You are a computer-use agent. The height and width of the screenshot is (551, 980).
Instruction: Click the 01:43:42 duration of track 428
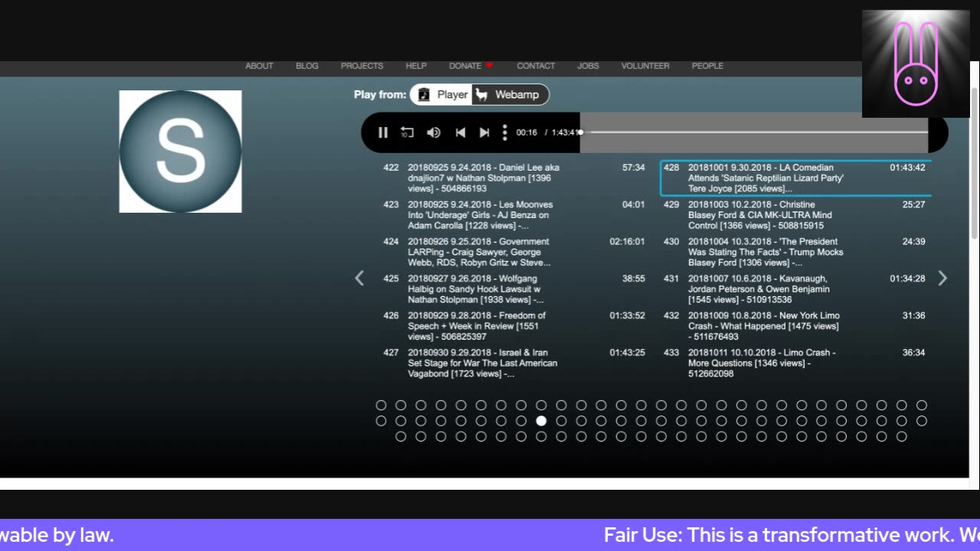click(907, 168)
